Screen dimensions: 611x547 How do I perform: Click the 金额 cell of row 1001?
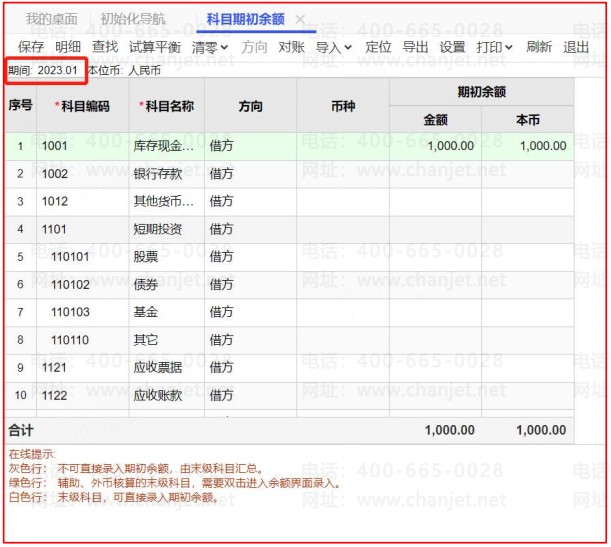pos(435,146)
